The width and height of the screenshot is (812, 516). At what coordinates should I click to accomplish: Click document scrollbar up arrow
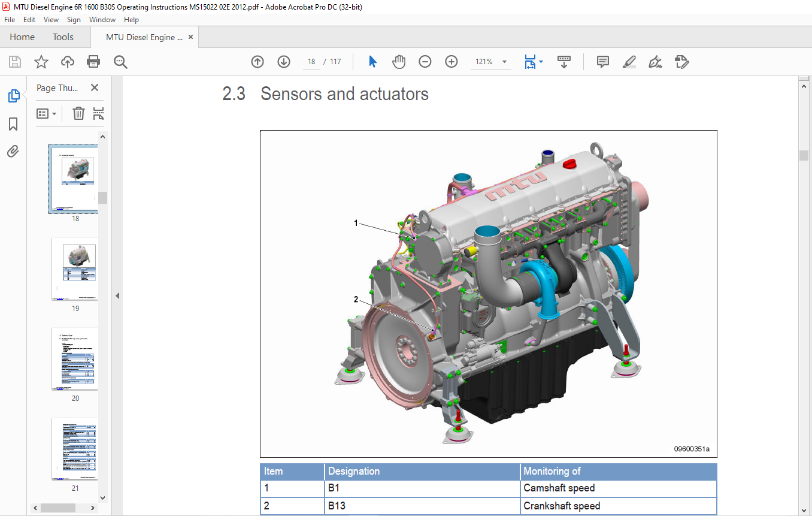804,86
